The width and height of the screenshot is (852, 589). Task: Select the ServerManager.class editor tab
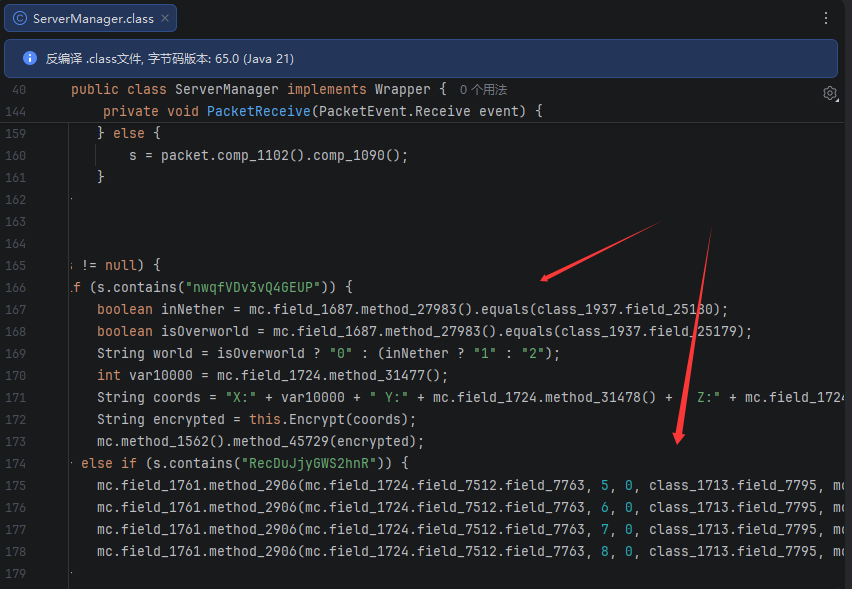point(90,18)
